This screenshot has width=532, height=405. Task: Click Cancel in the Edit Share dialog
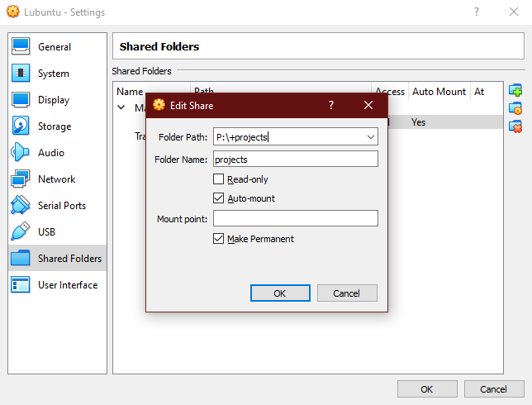(347, 293)
